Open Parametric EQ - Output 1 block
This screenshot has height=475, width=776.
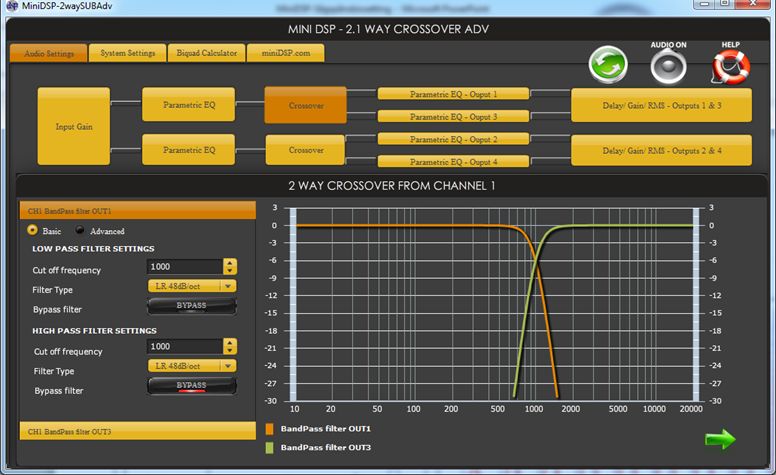tap(453, 94)
